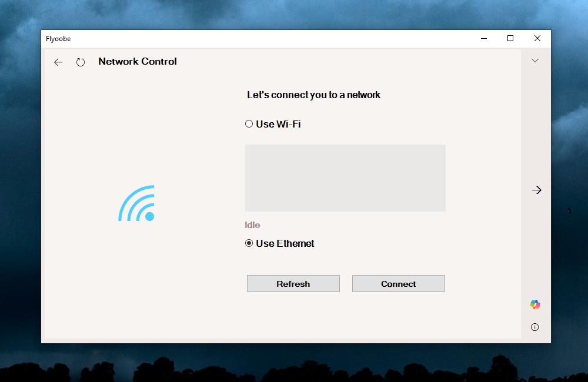
Task: Minimize the Flyoobe window
Action: (x=484, y=39)
